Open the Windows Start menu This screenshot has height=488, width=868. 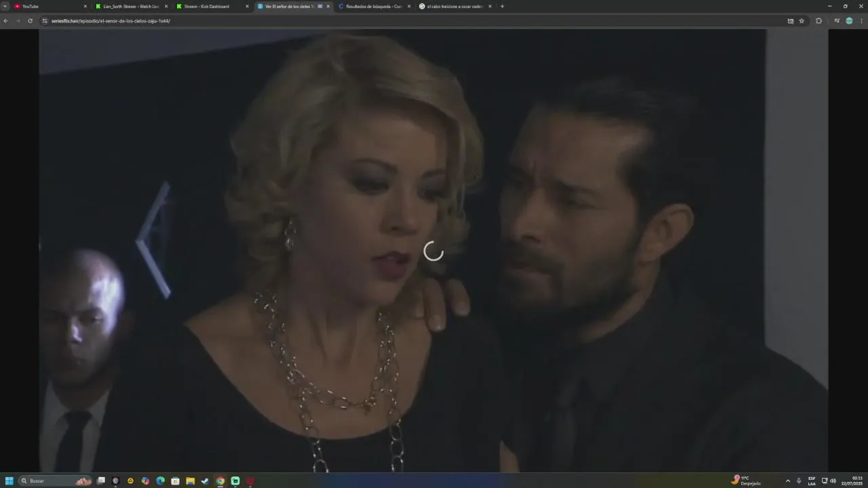click(x=9, y=481)
